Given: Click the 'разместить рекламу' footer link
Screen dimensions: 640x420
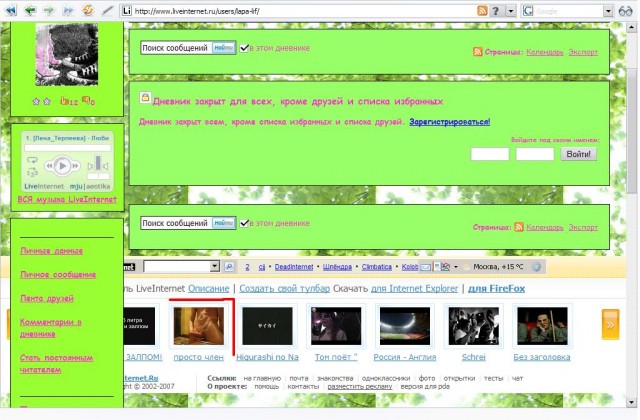Looking at the screenshot, I should 360,387.
